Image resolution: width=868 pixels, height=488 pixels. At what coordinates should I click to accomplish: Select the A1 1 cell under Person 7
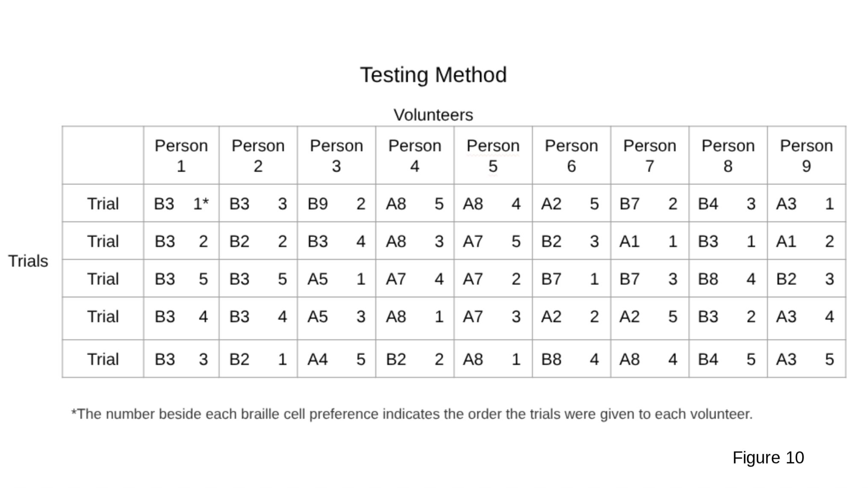point(650,241)
